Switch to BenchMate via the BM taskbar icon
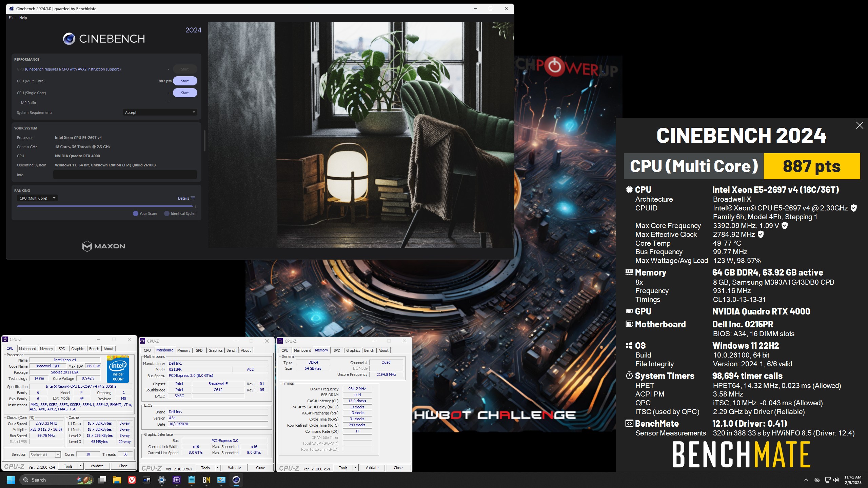Image resolution: width=868 pixels, height=488 pixels. pyautogui.click(x=206, y=480)
